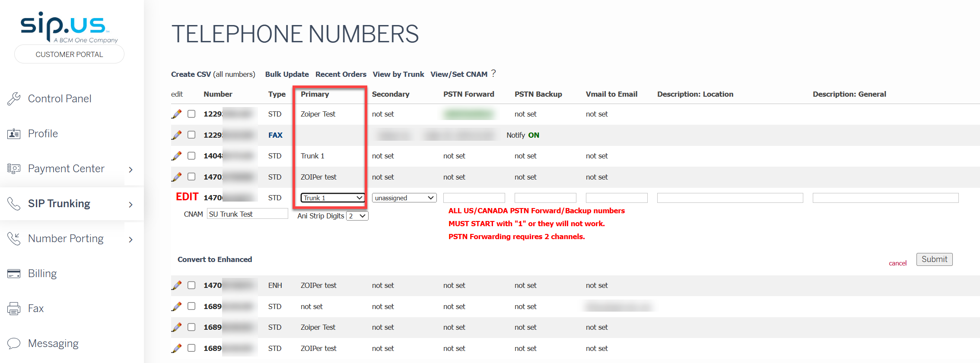This screenshot has height=363, width=980.
Task: Expand SIP Trunking submenu chevron
Action: pyautogui.click(x=130, y=205)
